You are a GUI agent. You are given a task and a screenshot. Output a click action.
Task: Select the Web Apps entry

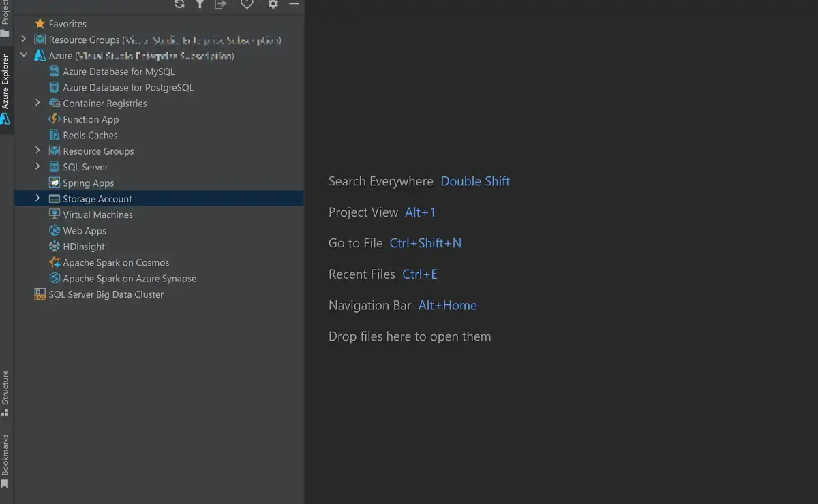[x=85, y=230]
